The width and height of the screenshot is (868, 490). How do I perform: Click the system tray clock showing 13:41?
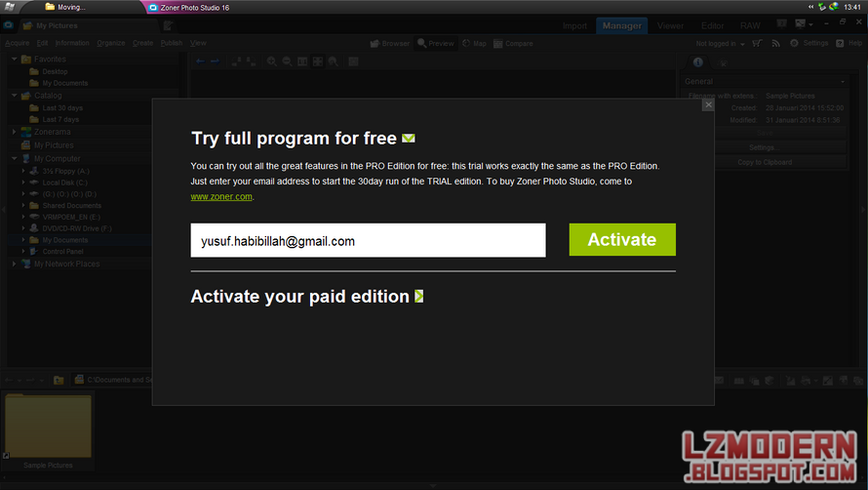[852, 7]
